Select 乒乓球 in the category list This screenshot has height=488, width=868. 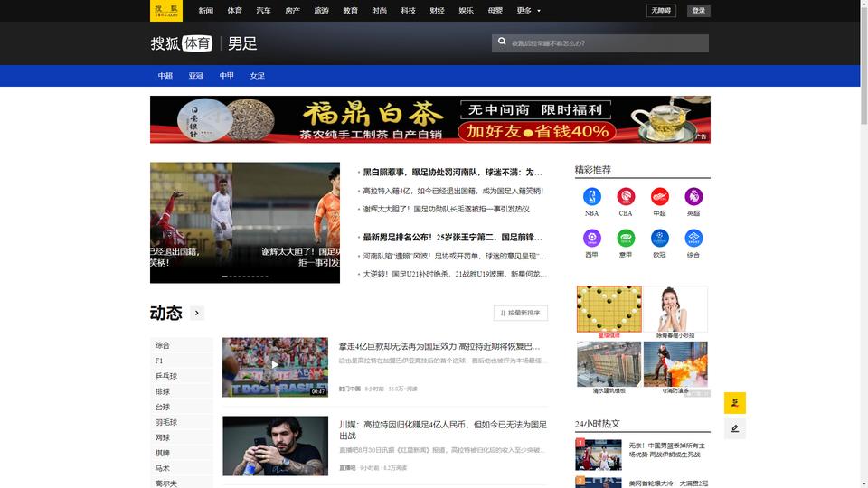tap(166, 376)
